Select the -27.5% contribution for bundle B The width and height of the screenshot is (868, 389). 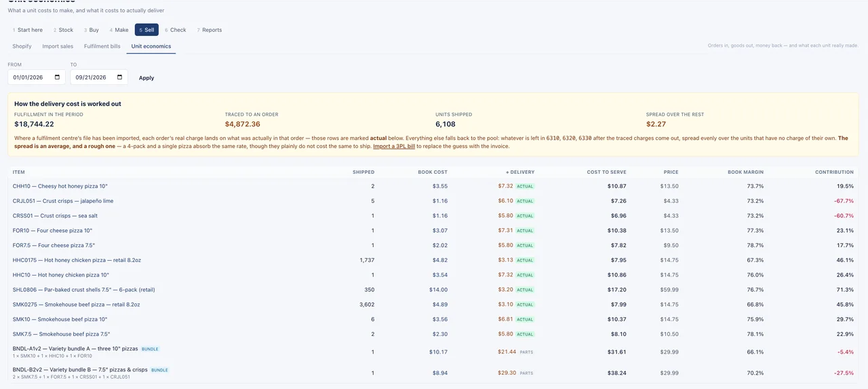[x=844, y=373]
